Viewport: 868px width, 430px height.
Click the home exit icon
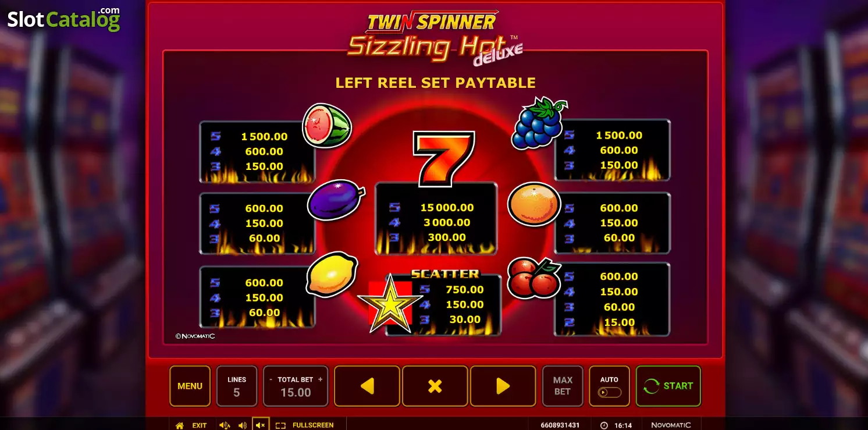click(x=180, y=425)
